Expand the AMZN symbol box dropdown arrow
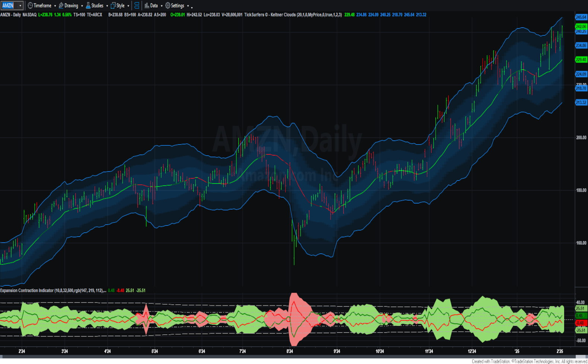This screenshot has width=588, height=364. (x=20, y=6)
